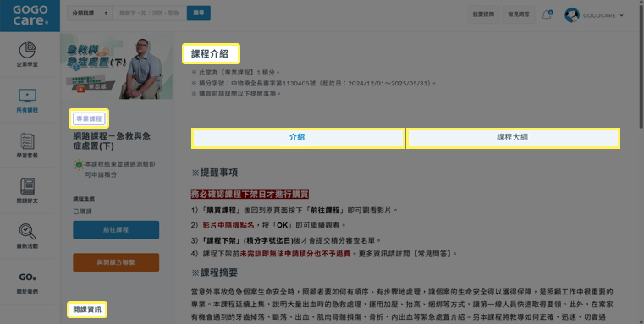Screen dimensions: 644x324
Task: Open the 企業學堂 sidebar icon
Action: 27,50
